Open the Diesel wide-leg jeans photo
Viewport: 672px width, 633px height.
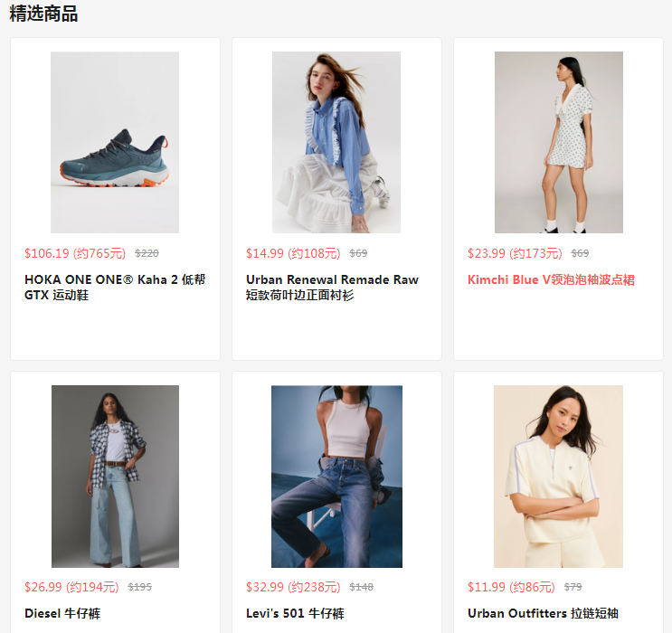[x=115, y=477]
